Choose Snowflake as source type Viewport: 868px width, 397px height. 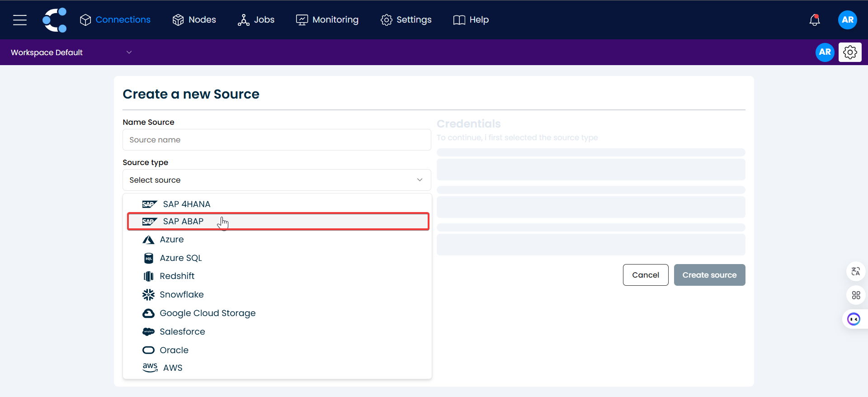point(182,295)
